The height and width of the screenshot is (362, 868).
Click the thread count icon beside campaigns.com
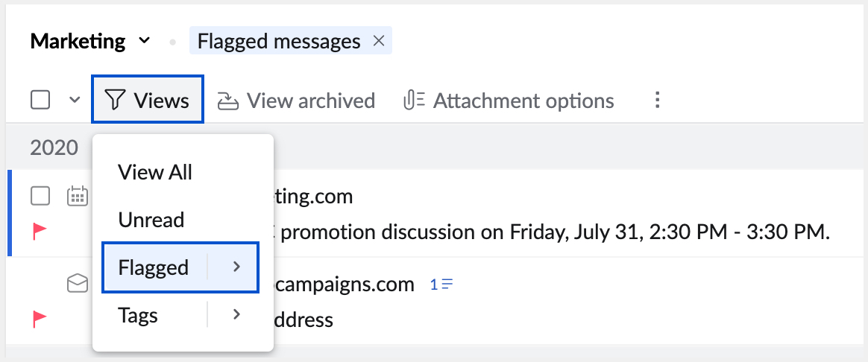[x=442, y=284]
